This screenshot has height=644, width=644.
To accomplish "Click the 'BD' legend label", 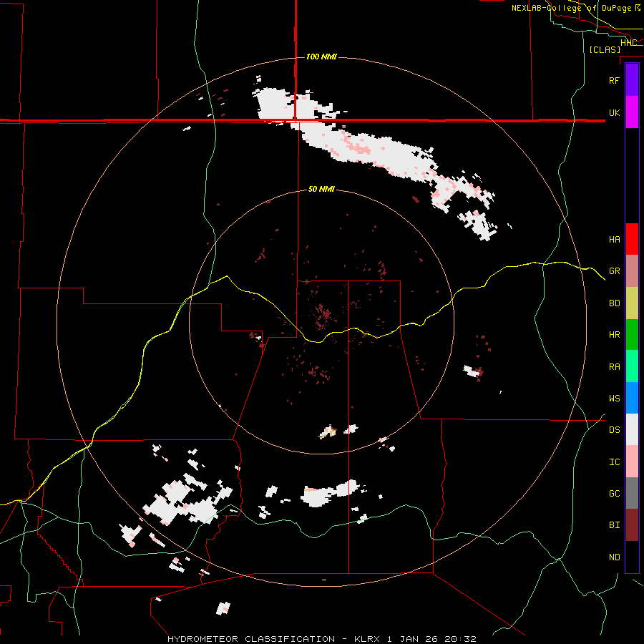I will [614, 303].
